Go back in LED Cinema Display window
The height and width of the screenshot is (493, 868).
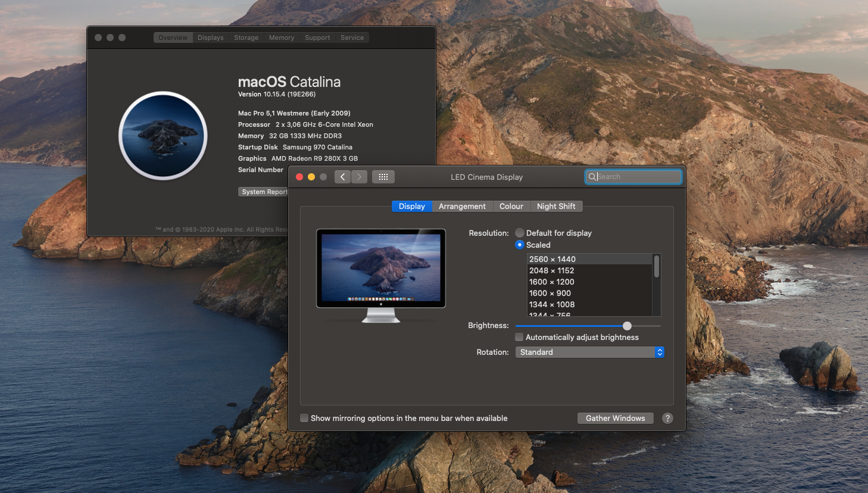point(342,177)
